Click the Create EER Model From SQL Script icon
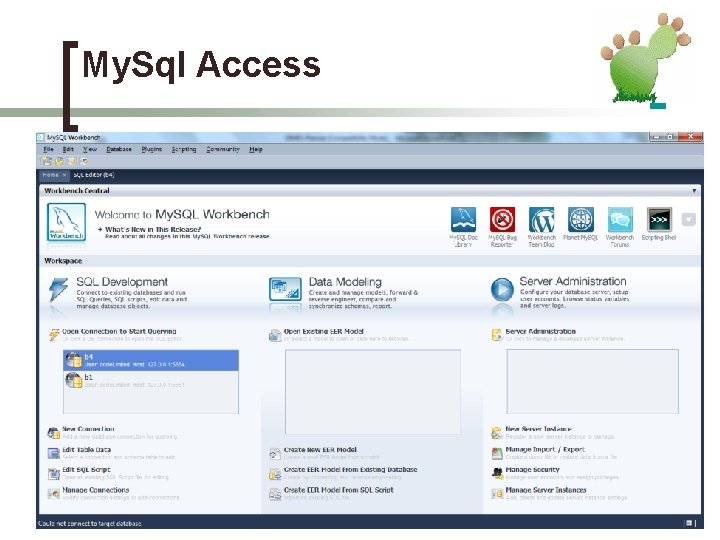The width and height of the screenshot is (720, 540). pyautogui.click(x=275, y=494)
